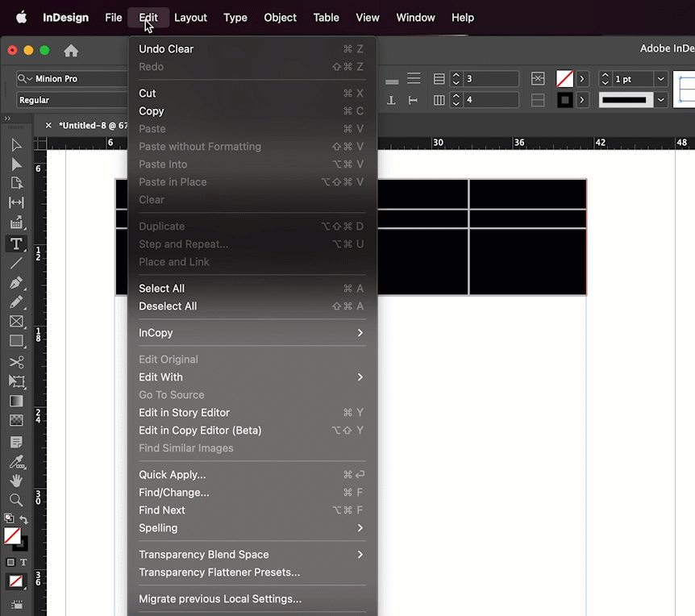Select the Pen tool
Image resolution: width=695 pixels, height=616 pixels.
tap(16, 282)
